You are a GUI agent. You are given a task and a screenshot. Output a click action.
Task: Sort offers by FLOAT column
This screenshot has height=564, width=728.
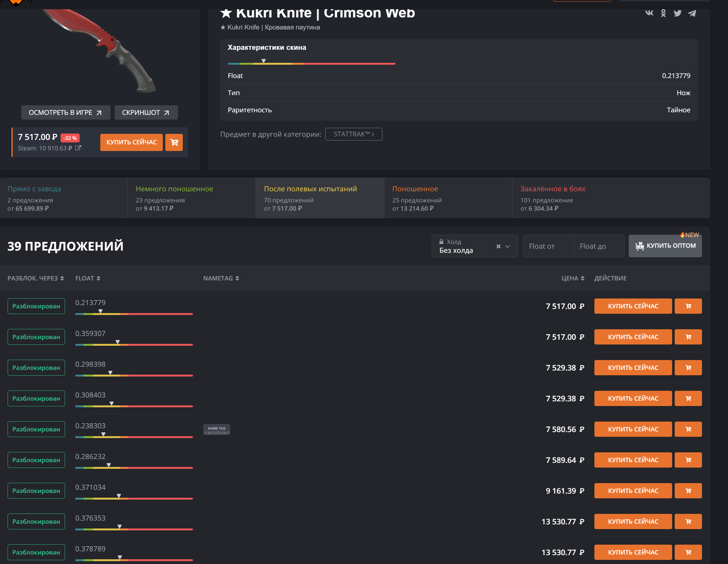point(88,278)
